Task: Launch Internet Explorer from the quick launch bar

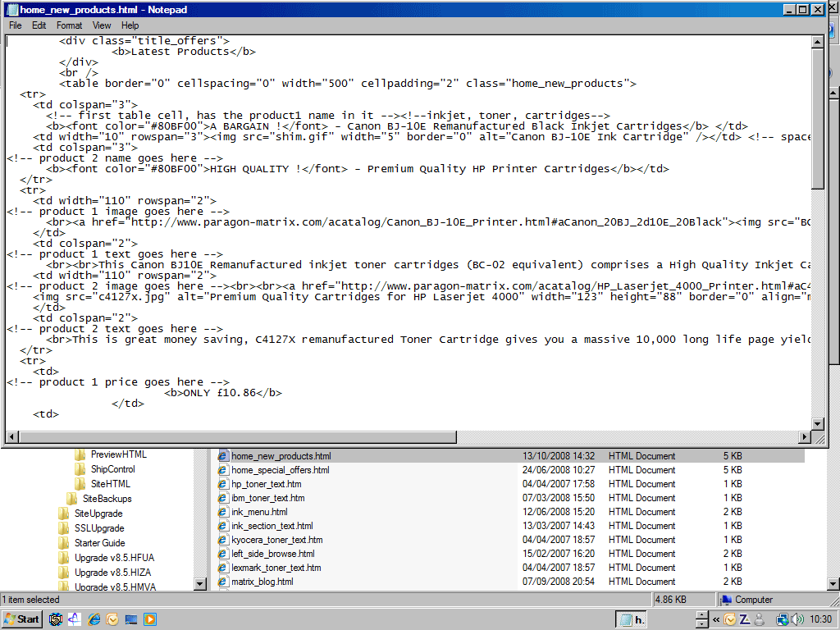Action: click(94, 619)
